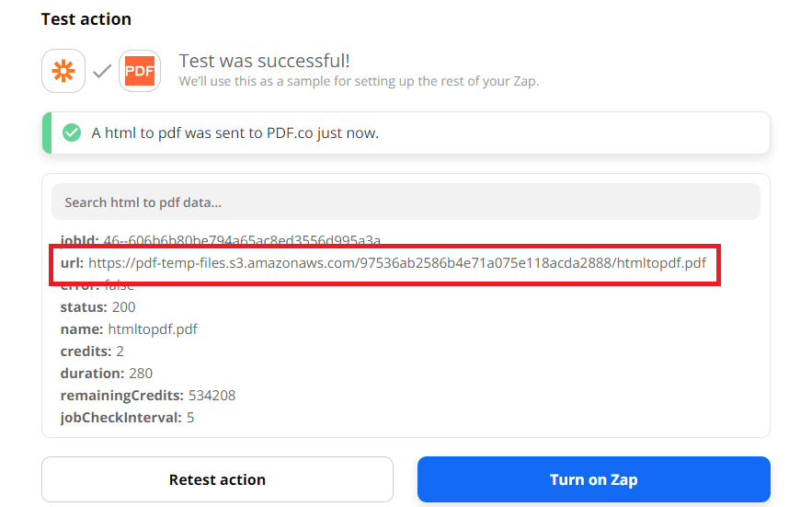Select the remainingCredits 534208 row

point(147,396)
